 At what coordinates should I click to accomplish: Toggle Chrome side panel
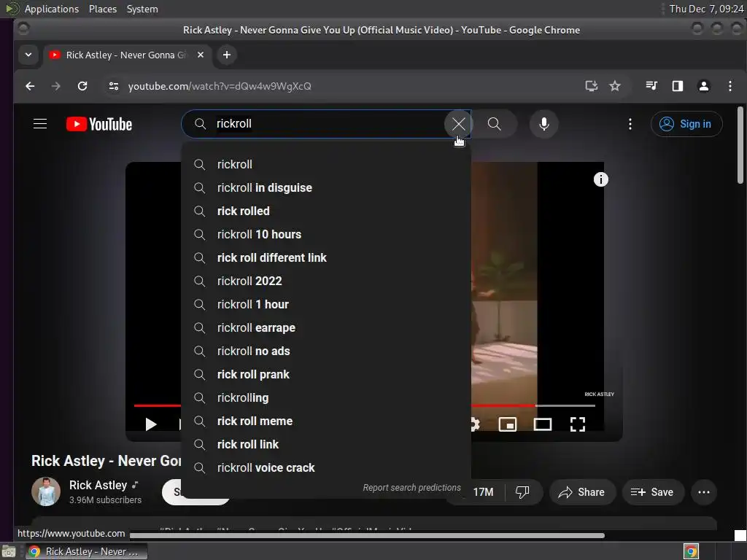pyautogui.click(x=678, y=86)
